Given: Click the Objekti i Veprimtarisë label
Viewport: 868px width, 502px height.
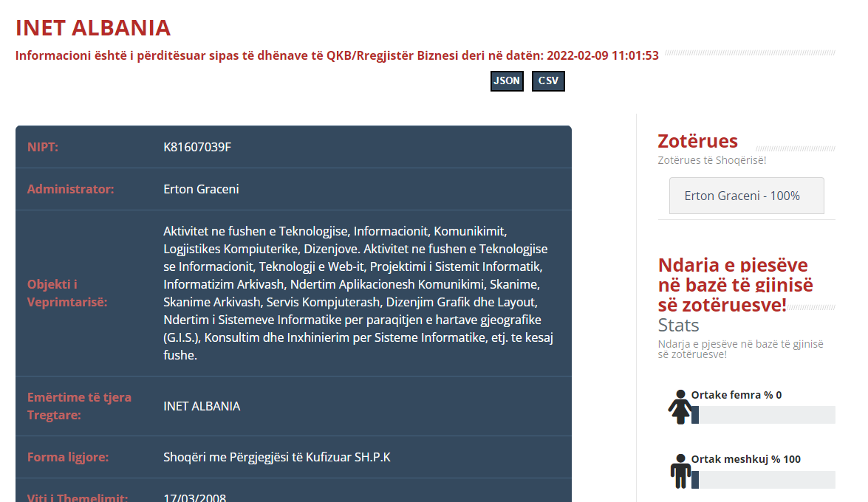Looking at the screenshot, I should pos(67,293).
